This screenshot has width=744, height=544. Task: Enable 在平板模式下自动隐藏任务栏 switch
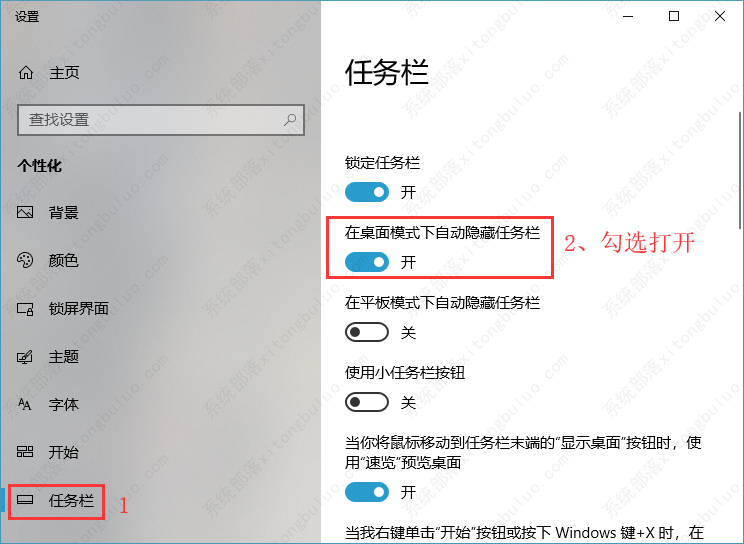click(x=367, y=332)
